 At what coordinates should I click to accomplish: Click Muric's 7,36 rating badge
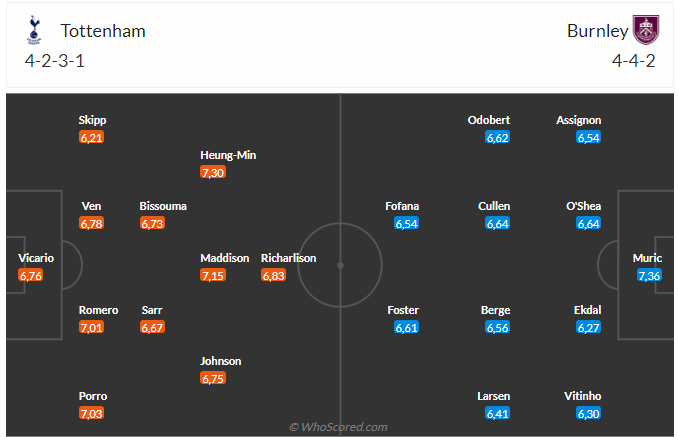point(648,275)
